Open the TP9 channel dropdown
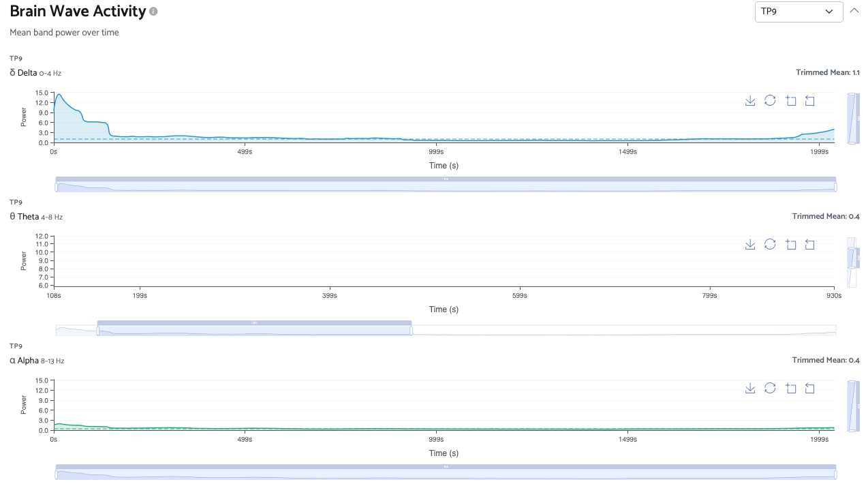Screen dimensions: 868x484 (799, 12)
